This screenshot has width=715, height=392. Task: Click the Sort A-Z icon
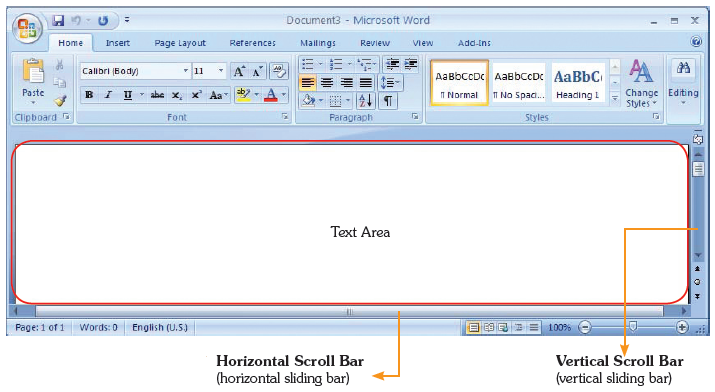coord(366,101)
